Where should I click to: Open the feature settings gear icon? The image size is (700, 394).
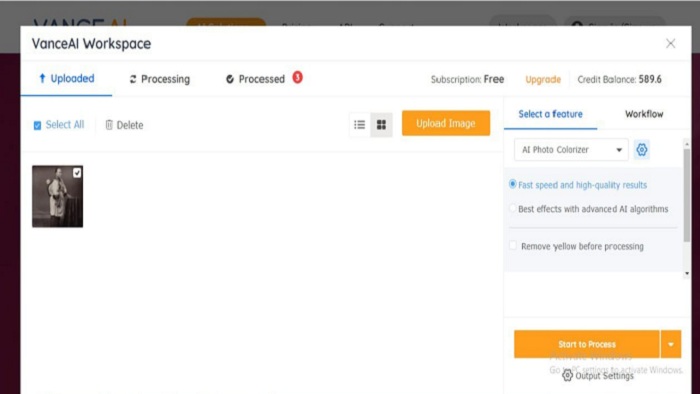pyautogui.click(x=642, y=149)
